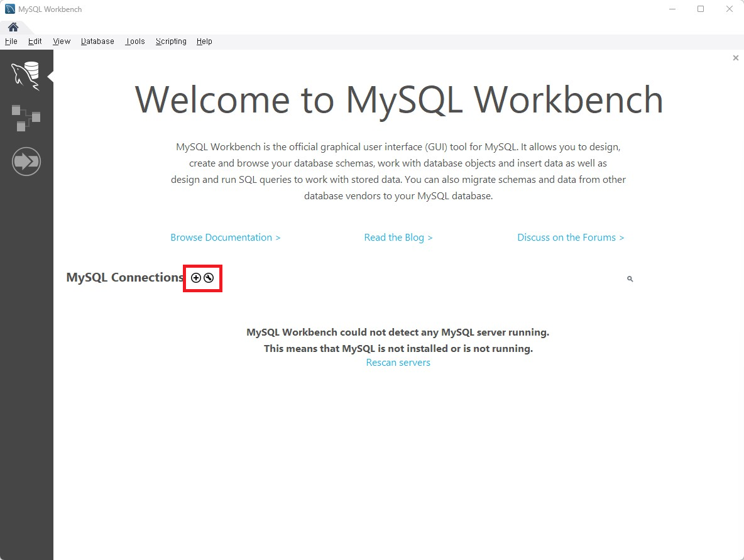Click the Rescan servers link

pyautogui.click(x=398, y=363)
